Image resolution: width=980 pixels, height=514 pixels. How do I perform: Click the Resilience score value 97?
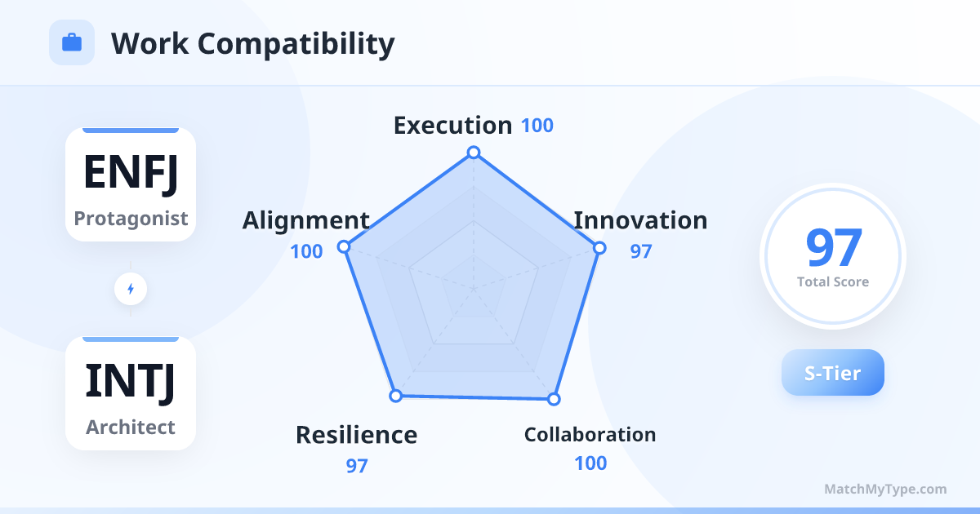click(x=356, y=466)
